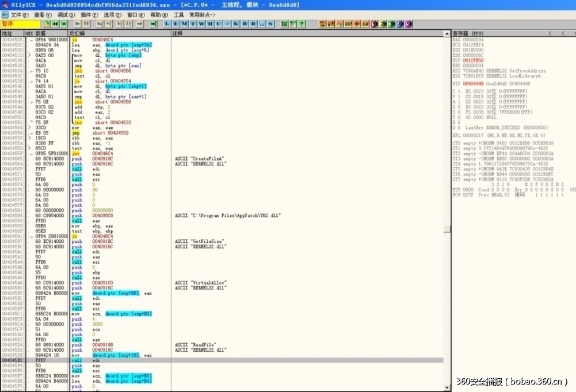
Task: Click the Restart program rewind icon
Action: (55, 24)
